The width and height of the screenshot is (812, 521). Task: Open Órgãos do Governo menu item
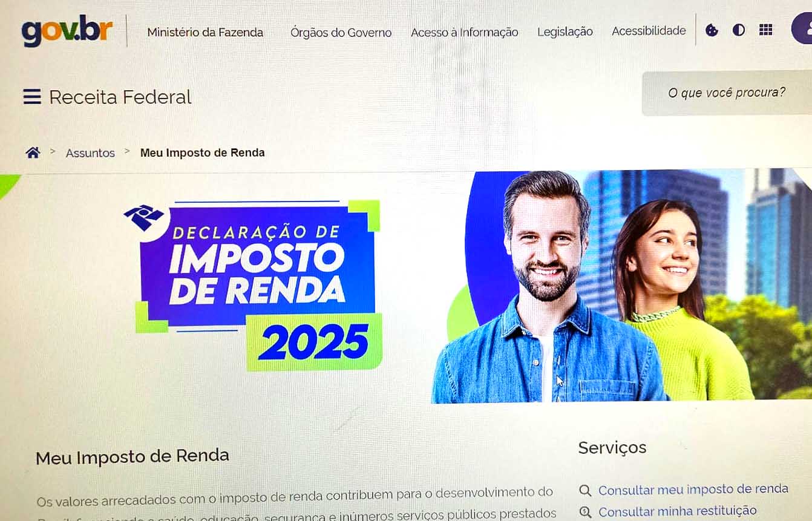pyautogui.click(x=341, y=33)
